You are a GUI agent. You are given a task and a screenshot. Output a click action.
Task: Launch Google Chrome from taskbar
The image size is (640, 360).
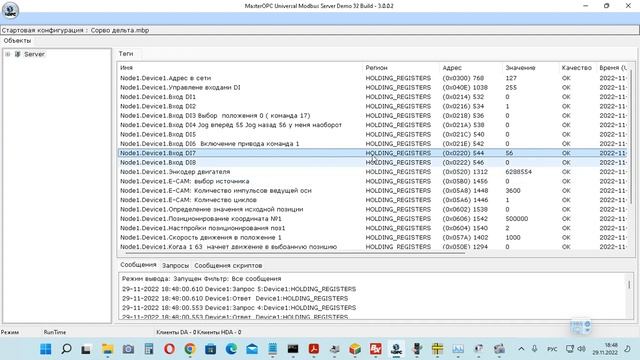point(190,349)
